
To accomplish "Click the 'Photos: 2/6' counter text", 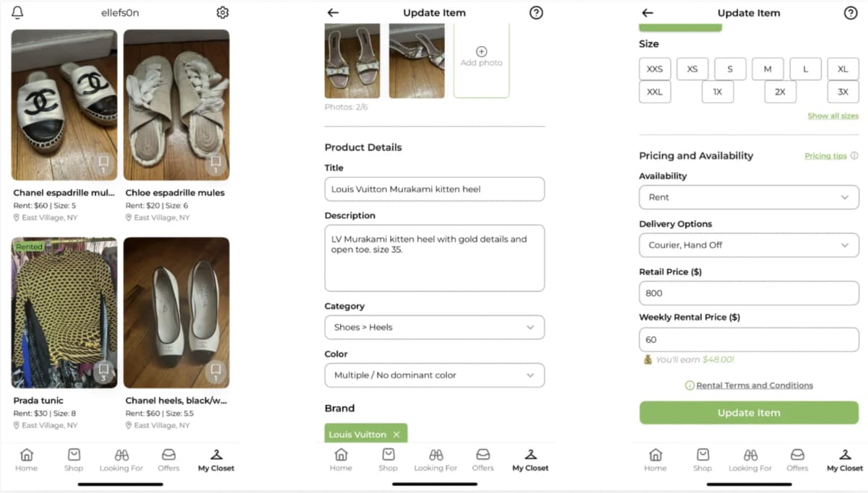I will (346, 107).
